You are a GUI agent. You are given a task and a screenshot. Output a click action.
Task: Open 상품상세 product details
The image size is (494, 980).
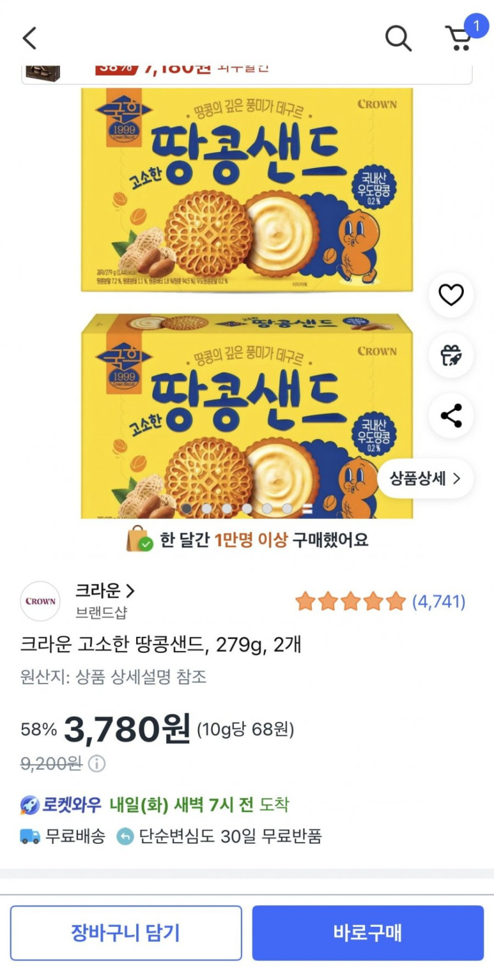425,478
